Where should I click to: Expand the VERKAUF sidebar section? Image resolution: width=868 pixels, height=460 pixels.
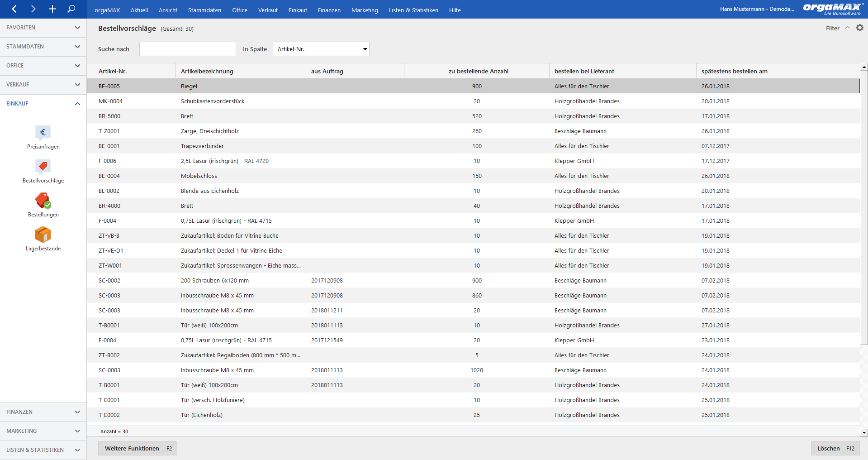43,85
